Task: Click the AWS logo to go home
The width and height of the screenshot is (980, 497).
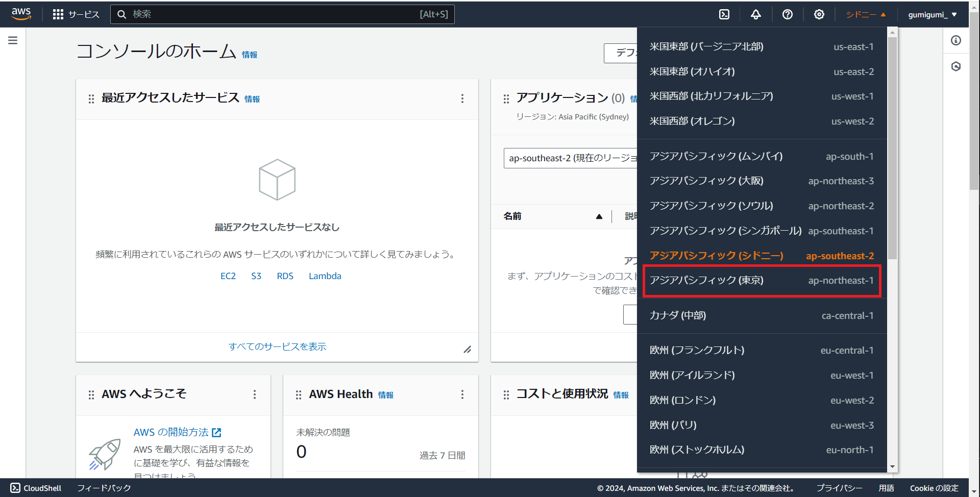Action: tap(21, 14)
